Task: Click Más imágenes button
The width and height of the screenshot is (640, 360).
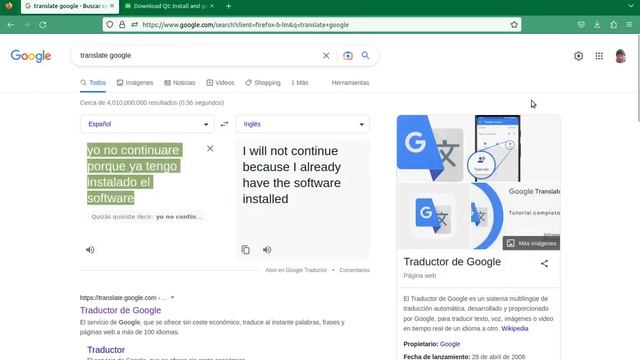Action: pyautogui.click(x=531, y=243)
